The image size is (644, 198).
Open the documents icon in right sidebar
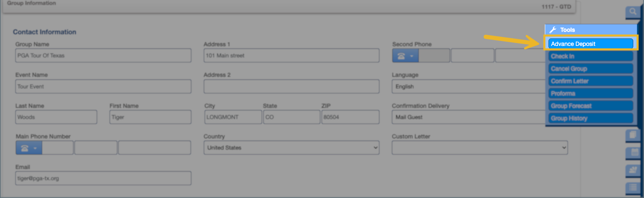coord(632,135)
